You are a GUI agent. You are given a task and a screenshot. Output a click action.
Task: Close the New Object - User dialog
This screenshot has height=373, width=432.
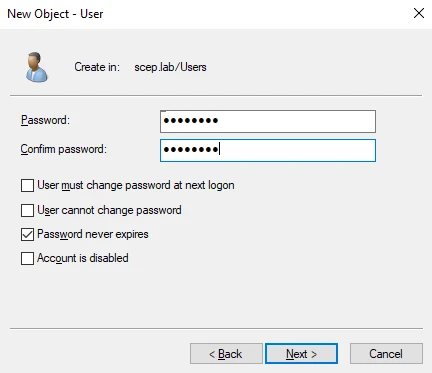[x=419, y=13]
